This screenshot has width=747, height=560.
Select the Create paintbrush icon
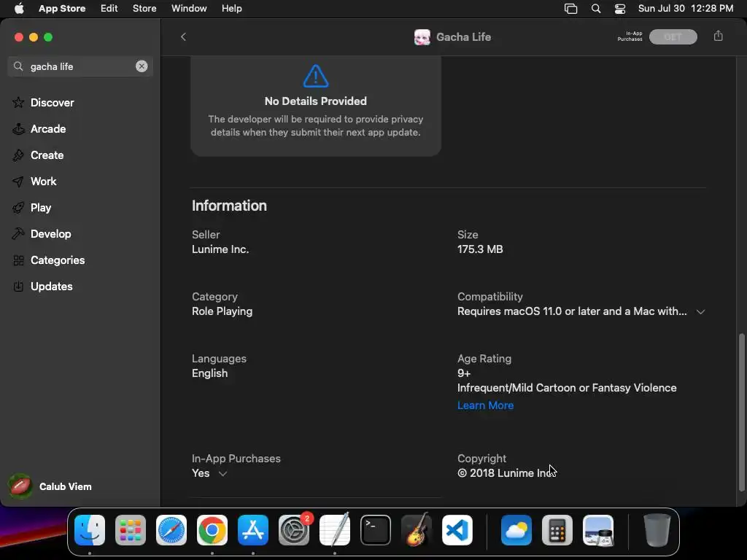[18, 155]
